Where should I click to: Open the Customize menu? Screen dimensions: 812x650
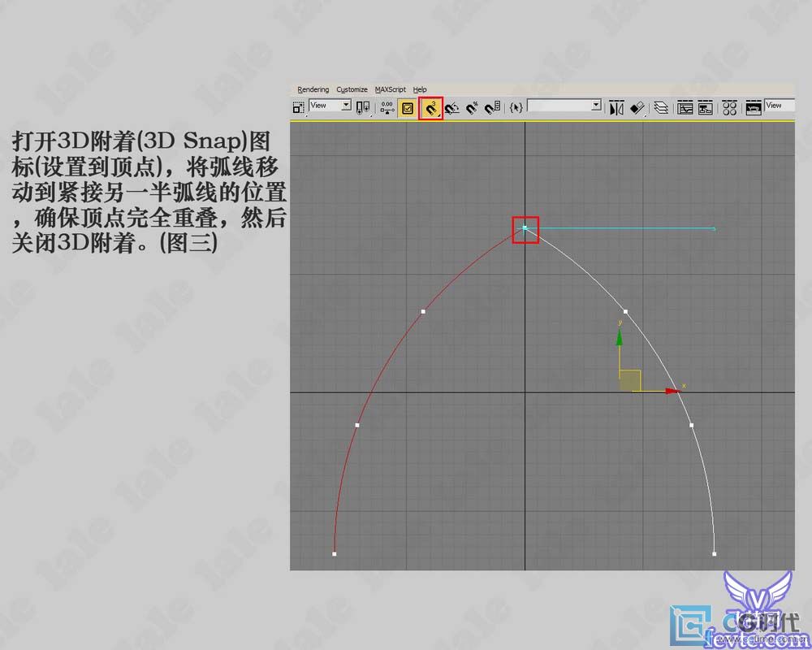tap(352, 89)
